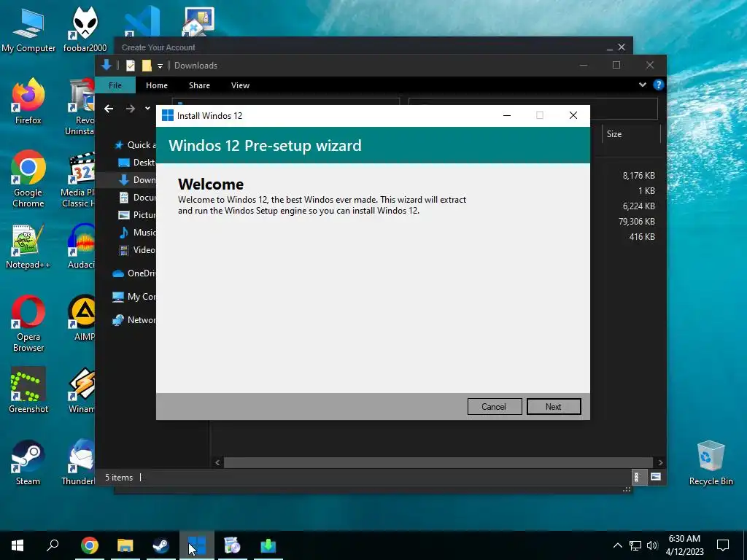This screenshot has width=747, height=560.
Task: Click the right arrow of Explorer horizontal scrollbar
Action: [x=660, y=462]
